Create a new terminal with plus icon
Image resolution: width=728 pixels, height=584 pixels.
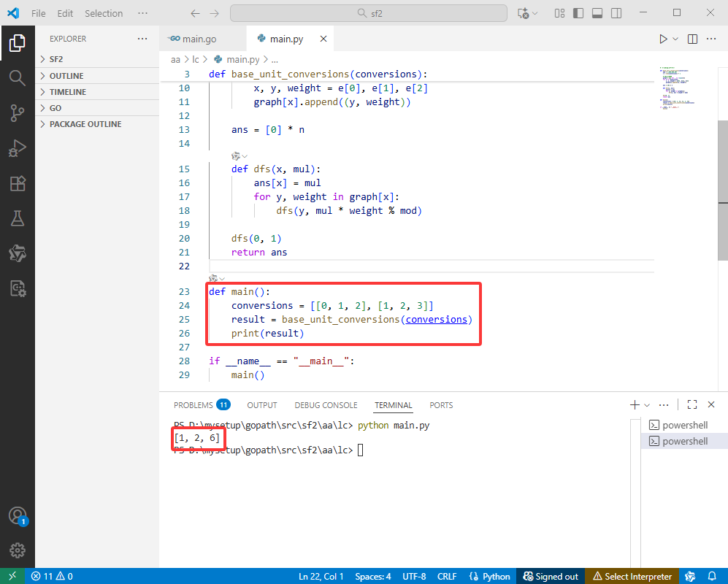coord(635,405)
